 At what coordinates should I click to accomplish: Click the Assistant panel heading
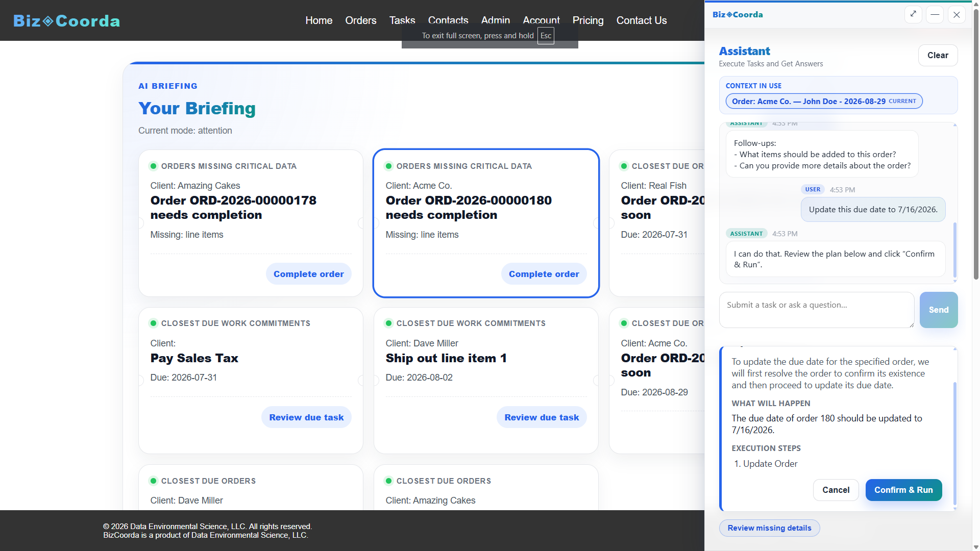coord(744,51)
